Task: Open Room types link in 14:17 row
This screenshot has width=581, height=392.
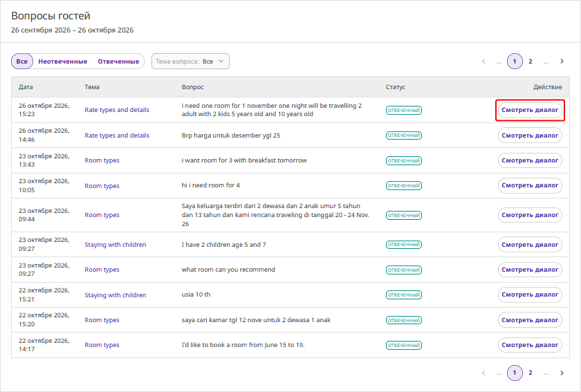Action: [x=102, y=345]
